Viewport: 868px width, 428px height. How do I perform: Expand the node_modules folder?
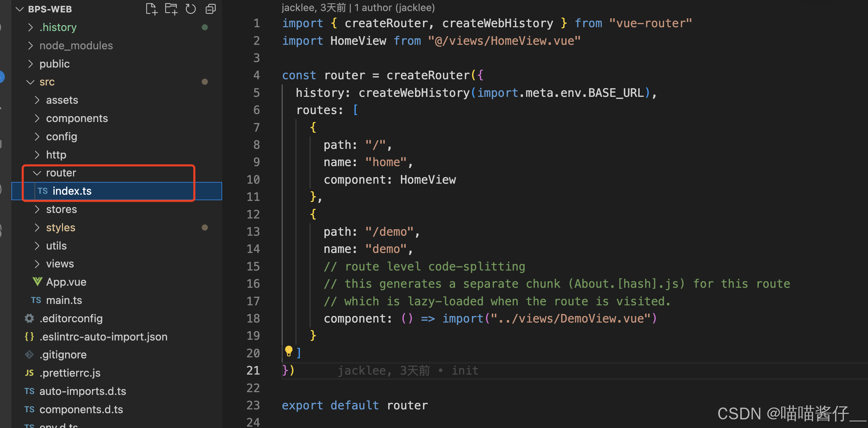pos(31,45)
